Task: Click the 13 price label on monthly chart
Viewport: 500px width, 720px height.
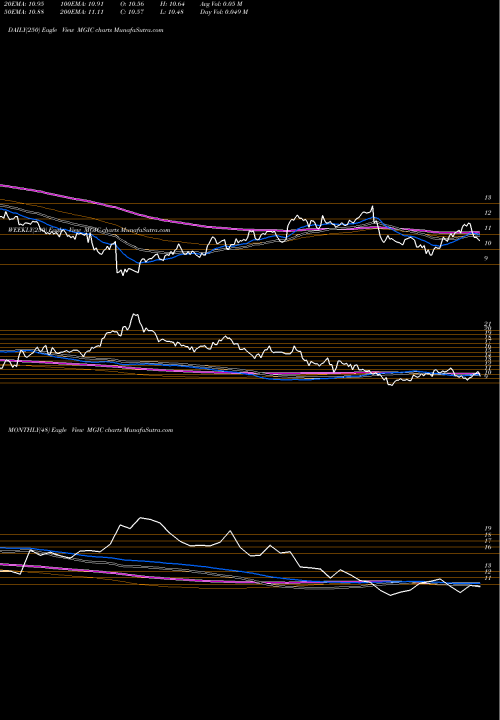Action: click(488, 565)
